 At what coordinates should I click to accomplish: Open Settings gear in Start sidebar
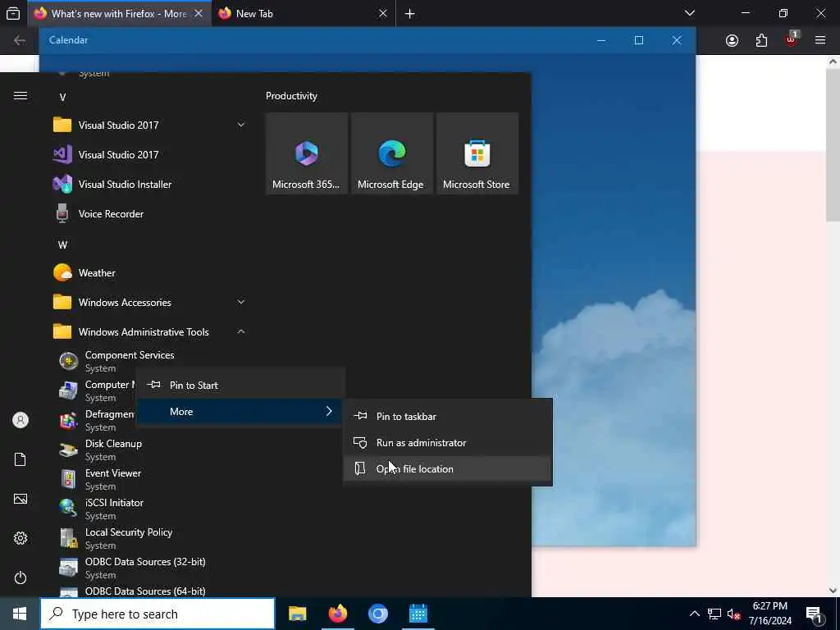pyautogui.click(x=21, y=538)
